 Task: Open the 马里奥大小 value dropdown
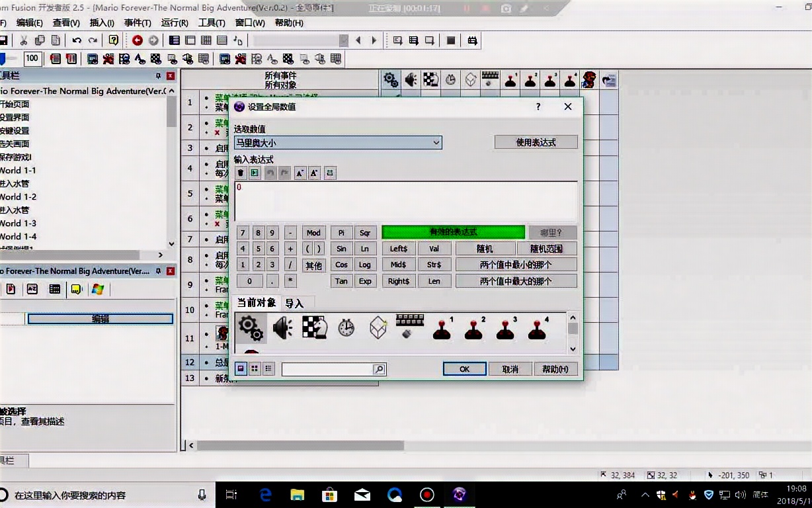click(436, 142)
